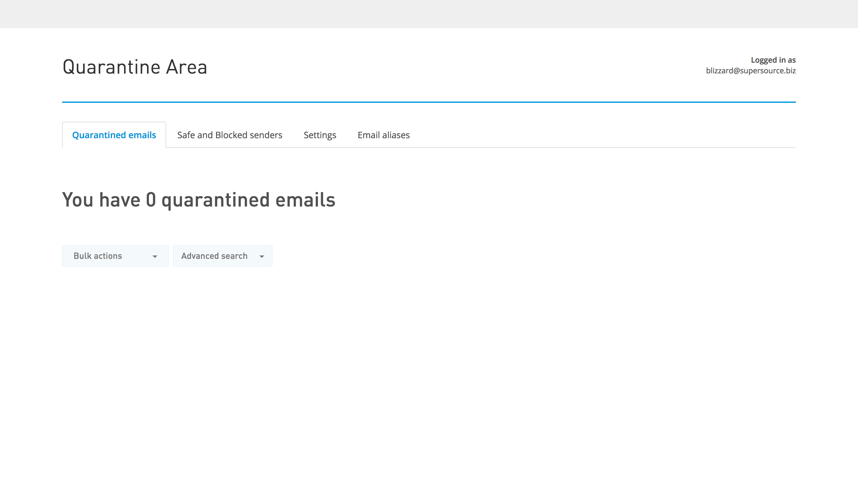Click the 'Advanced search' label text
Screen dimensions: 858x504
(214, 256)
